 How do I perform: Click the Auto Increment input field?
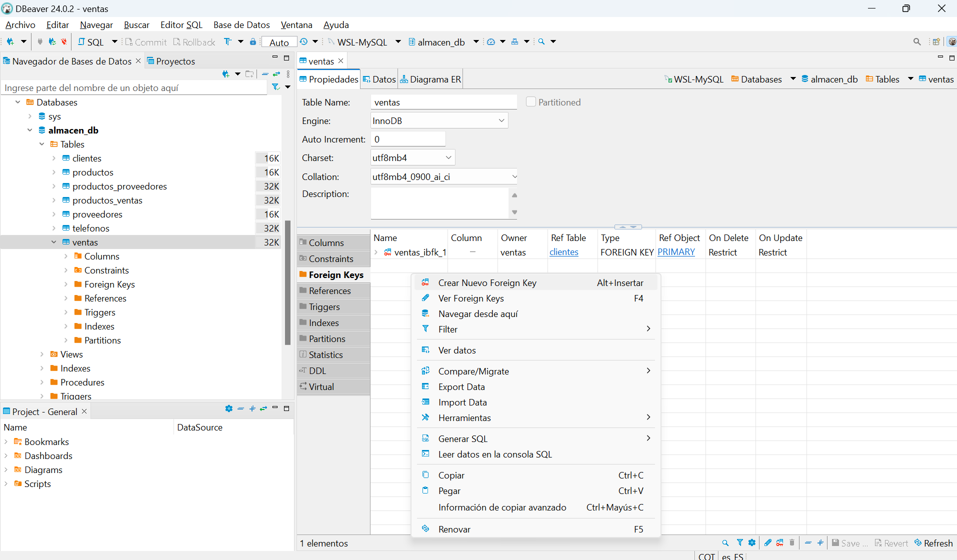click(x=408, y=139)
